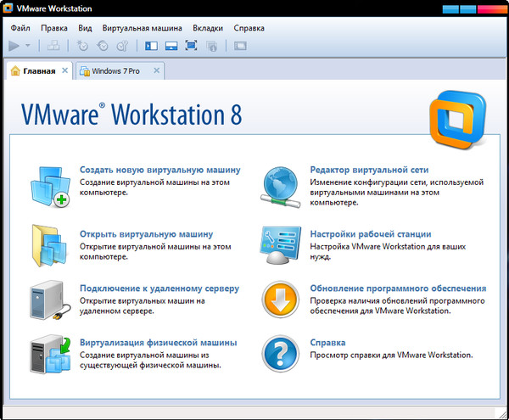Click the software update orange arrow icon

[281, 300]
